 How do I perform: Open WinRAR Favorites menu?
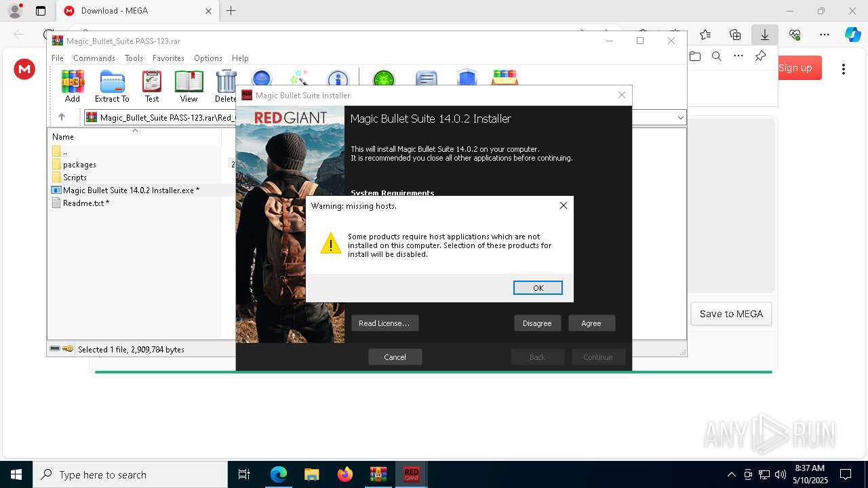[x=168, y=58]
